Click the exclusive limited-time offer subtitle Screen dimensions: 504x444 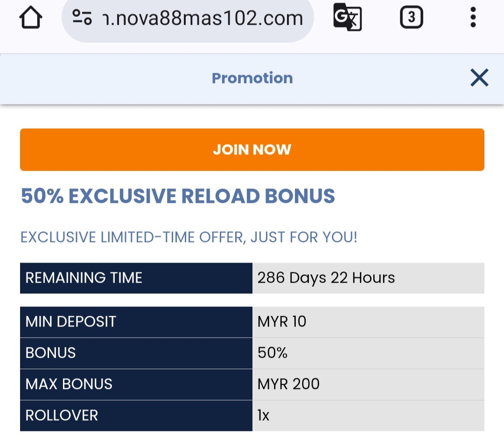189,237
